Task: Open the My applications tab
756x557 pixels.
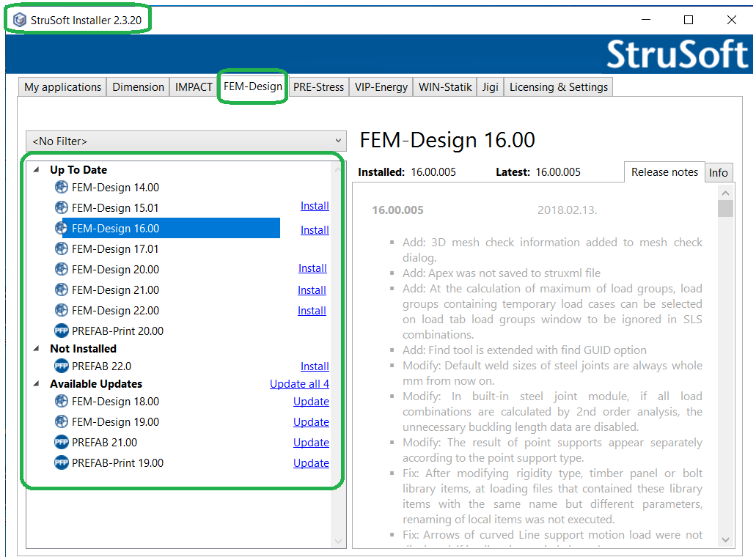Action: 62,87
